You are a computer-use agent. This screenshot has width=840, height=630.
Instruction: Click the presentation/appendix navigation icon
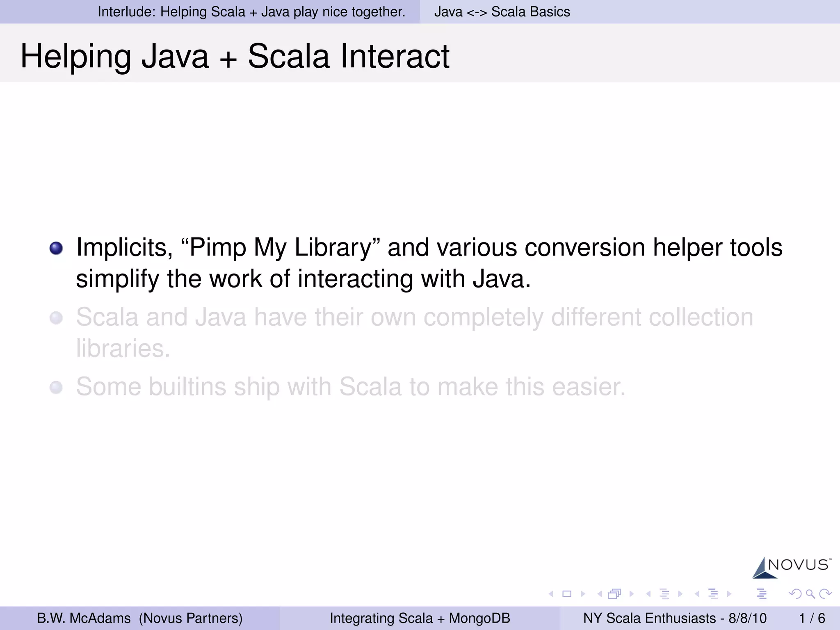(x=762, y=594)
